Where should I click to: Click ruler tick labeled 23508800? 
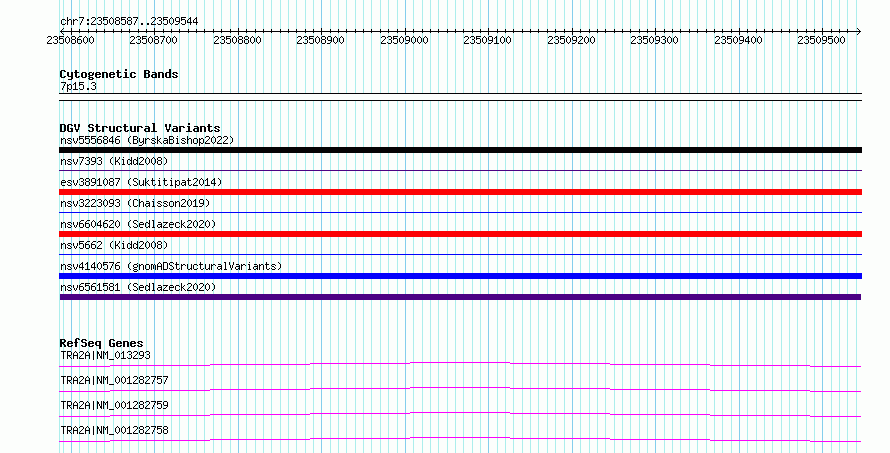coord(237,40)
